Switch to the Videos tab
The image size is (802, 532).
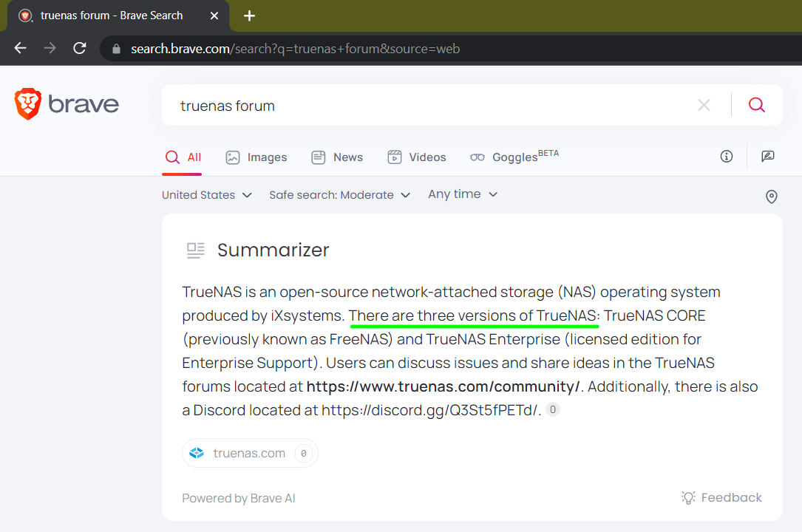point(417,157)
